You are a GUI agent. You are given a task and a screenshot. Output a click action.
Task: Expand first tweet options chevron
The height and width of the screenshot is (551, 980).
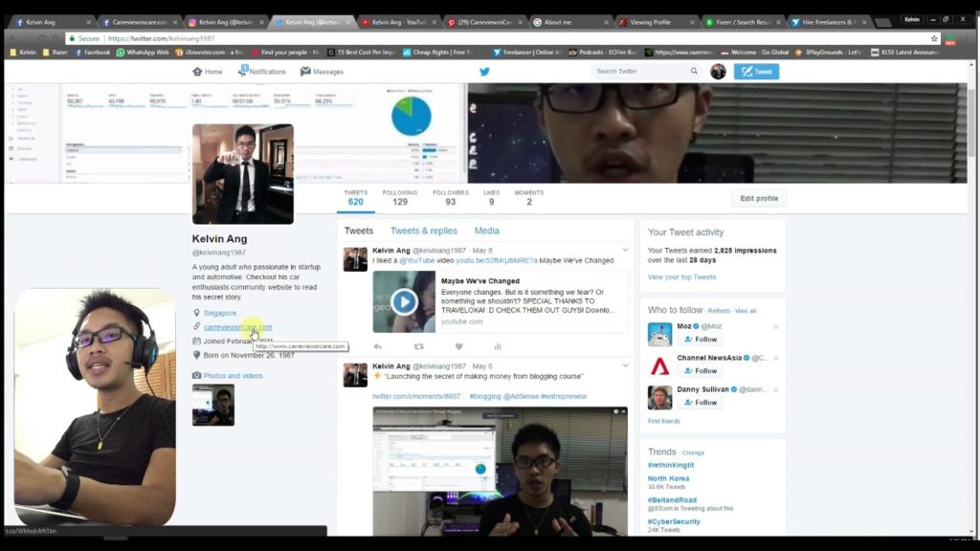(x=625, y=250)
